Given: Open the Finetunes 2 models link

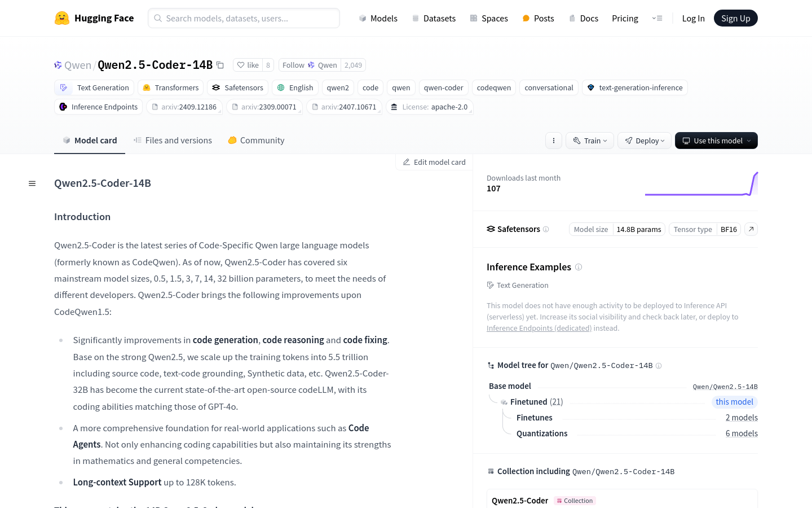Looking at the screenshot, I should coord(742,418).
